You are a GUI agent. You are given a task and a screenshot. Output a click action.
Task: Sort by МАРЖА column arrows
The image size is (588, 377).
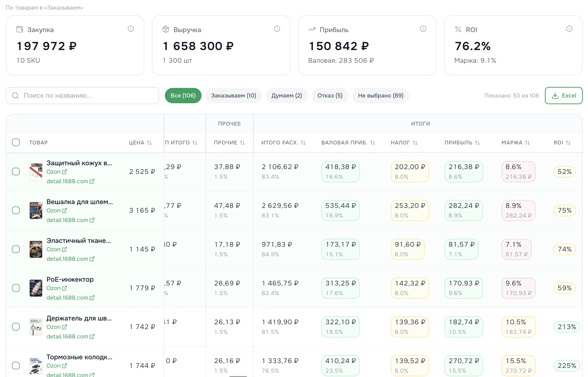click(527, 143)
